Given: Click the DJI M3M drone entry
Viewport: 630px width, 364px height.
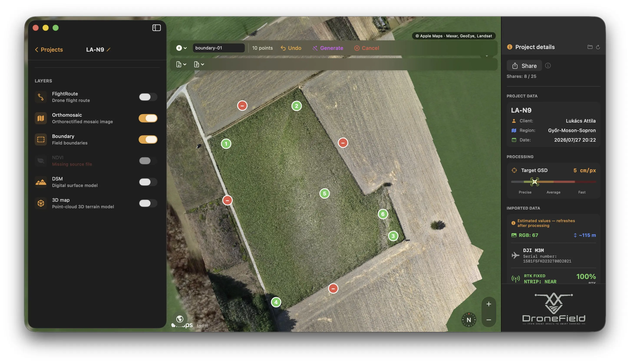Looking at the screenshot, I should coord(553,255).
